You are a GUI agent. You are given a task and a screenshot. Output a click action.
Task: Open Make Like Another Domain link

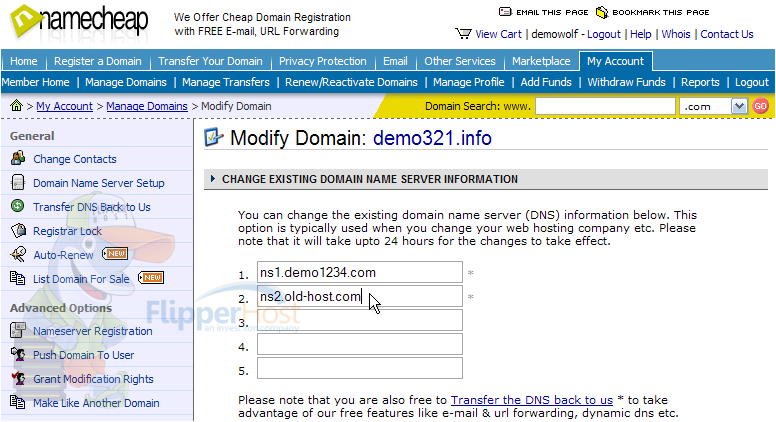96,403
